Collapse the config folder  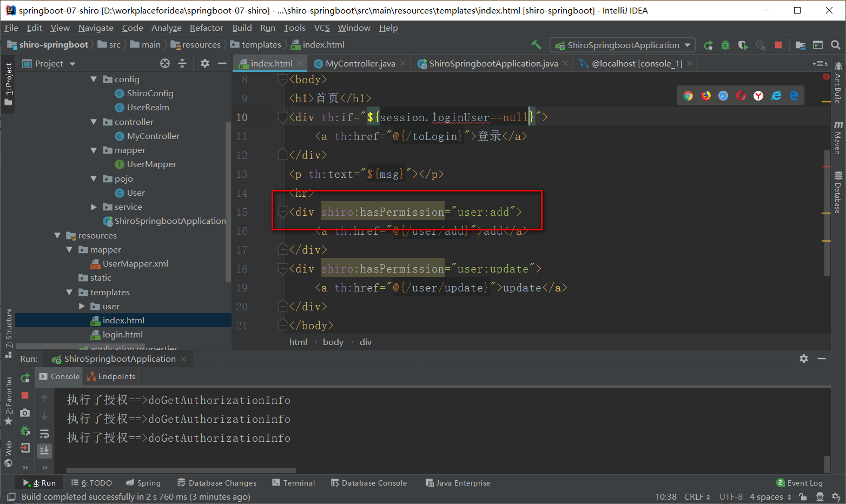click(x=94, y=79)
